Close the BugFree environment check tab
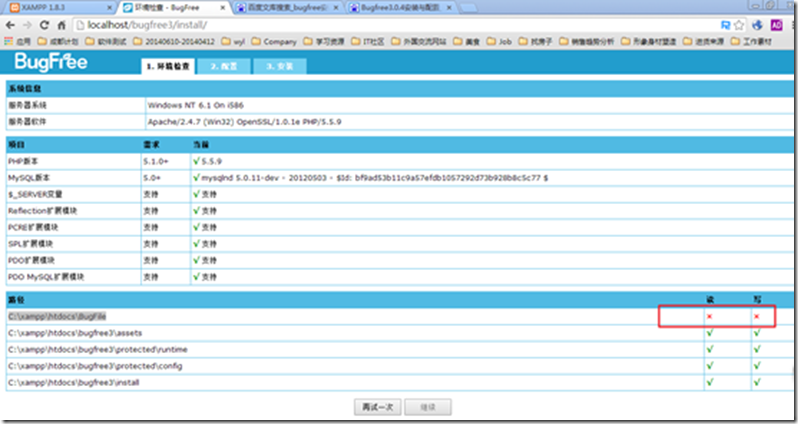 point(222,8)
